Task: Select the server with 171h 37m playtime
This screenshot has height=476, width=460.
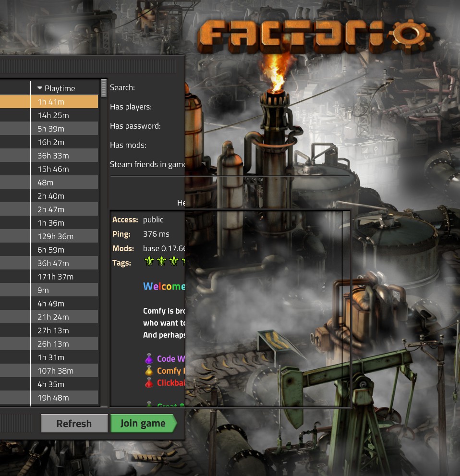Action: click(x=49, y=277)
